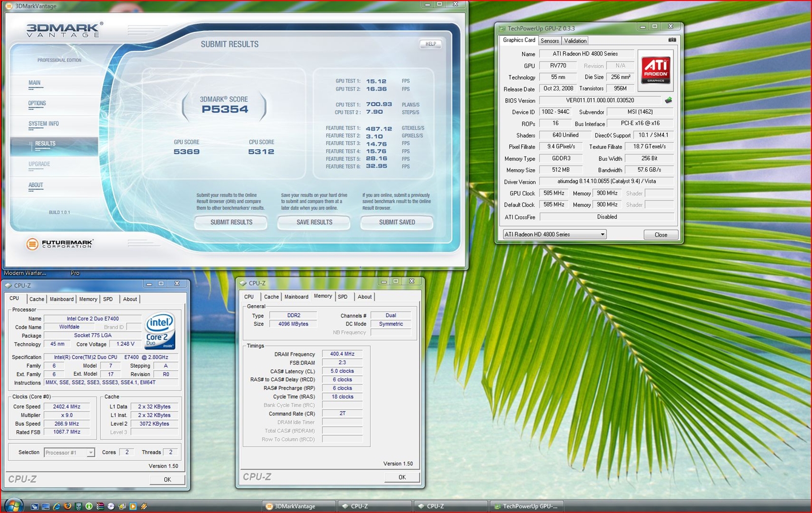Open Options in the 3DMark Vantage sidebar
The height and width of the screenshot is (513, 812).
pyautogui.click(x=37, y=103)
